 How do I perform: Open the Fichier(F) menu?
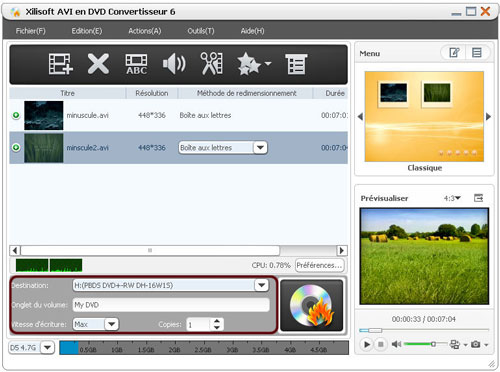(x=30, y=31)
